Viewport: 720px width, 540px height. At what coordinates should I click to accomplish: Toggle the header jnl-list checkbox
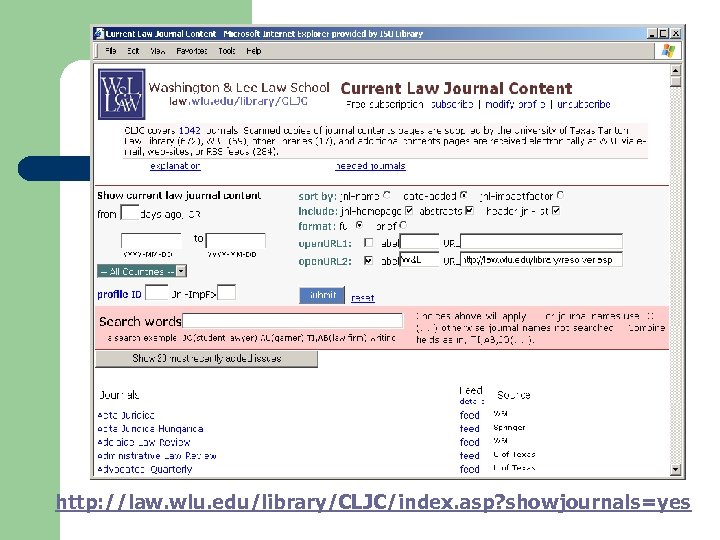[556, 210]
